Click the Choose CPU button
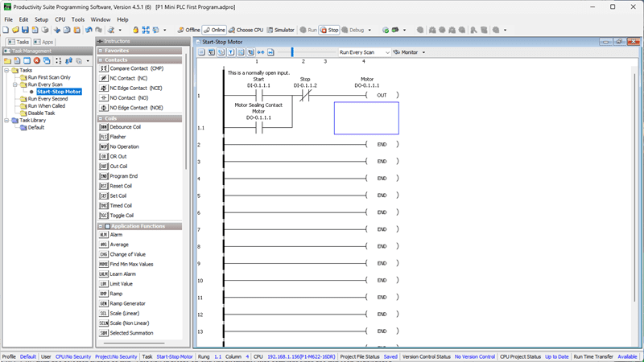The image size is (644, 362). tap(246, 30)
